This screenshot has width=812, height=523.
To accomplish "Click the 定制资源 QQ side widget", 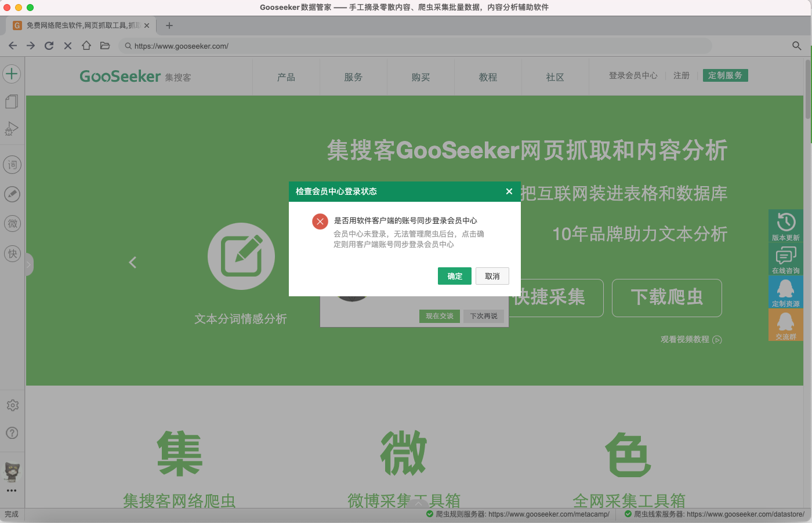I will (x=786, y=292).
